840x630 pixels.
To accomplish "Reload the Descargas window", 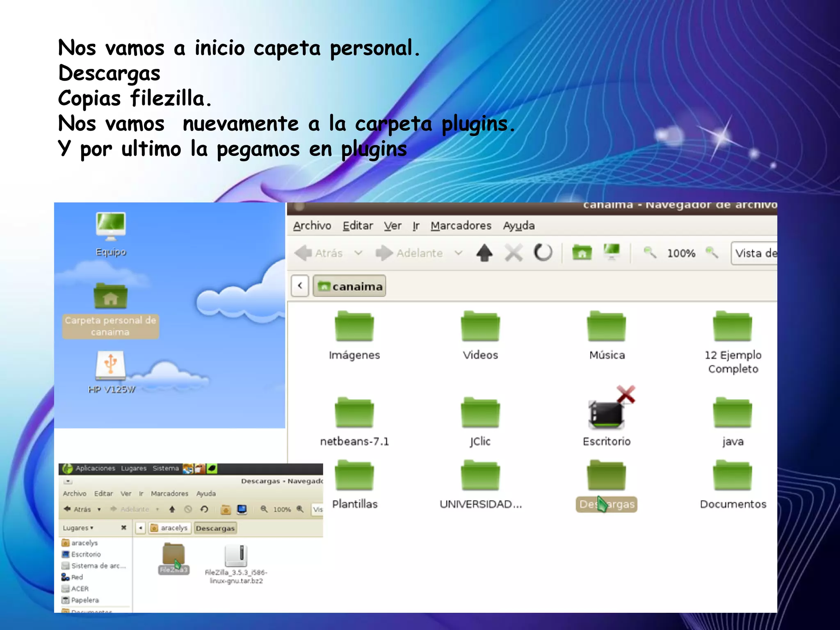I will click(x=204, y=509).
